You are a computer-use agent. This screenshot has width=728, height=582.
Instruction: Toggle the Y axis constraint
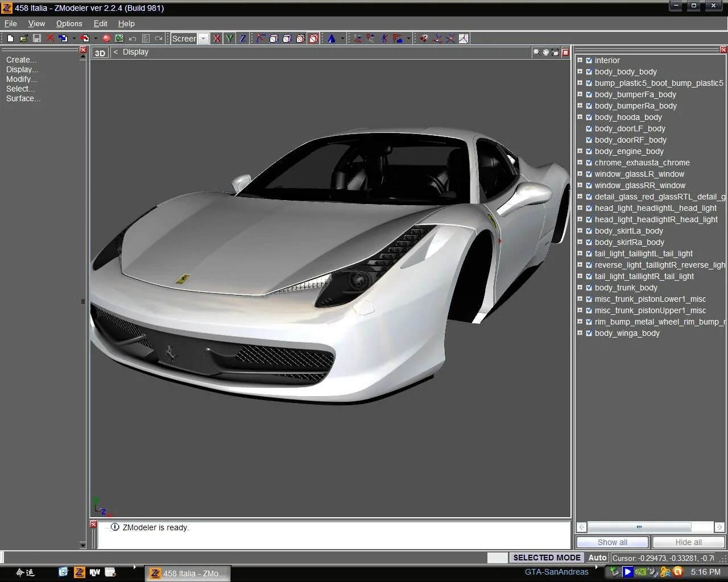pos(229,39)
